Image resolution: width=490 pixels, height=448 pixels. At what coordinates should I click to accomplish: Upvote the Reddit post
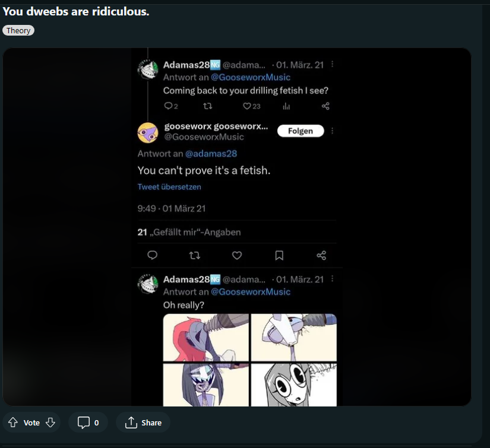(13, 422)
